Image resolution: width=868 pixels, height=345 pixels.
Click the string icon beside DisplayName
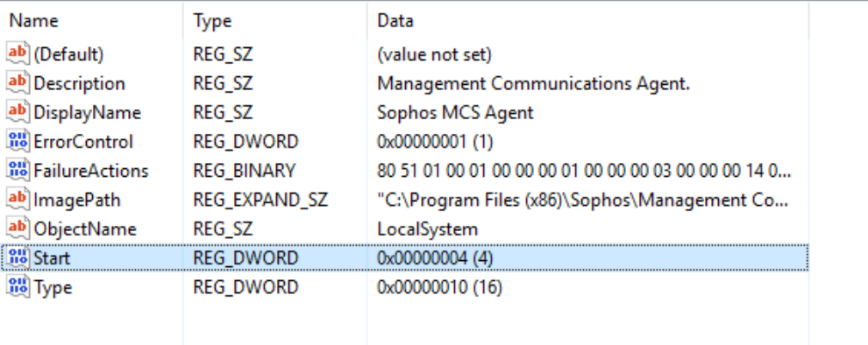(18, 112)
